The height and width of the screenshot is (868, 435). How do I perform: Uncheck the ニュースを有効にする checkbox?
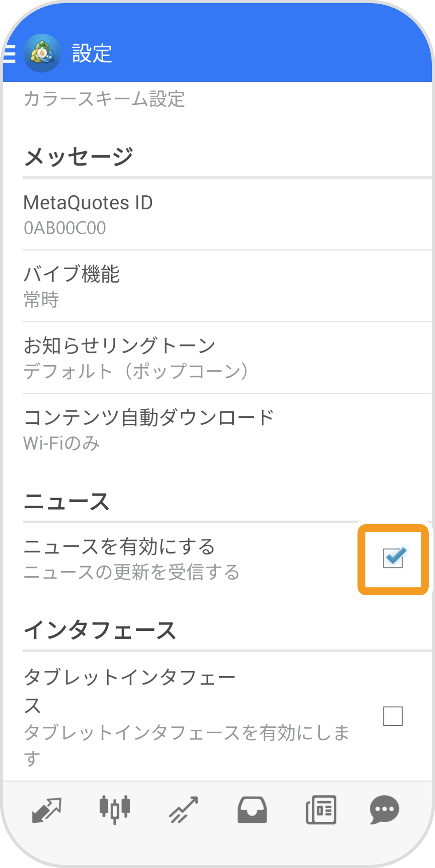(x=393, y=559)
